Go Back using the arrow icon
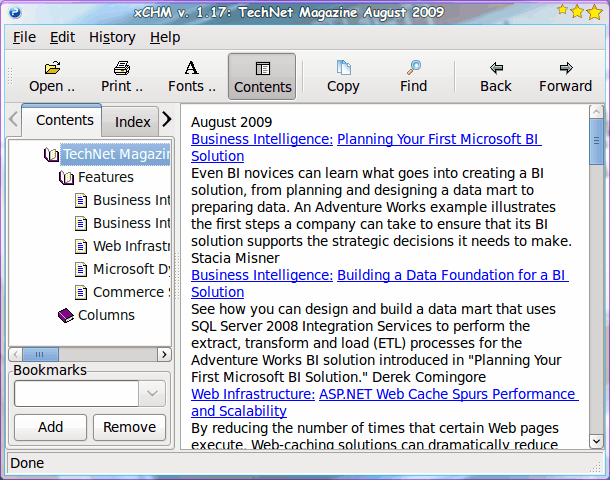 click(496, 68)
